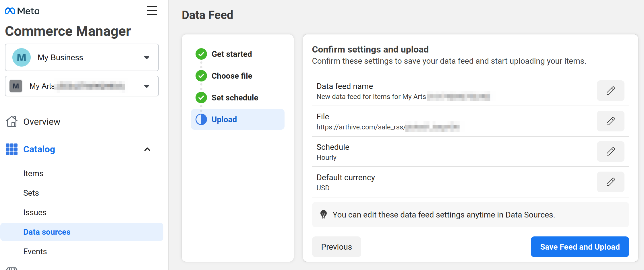Go to Get started step
This screenshot has width=644, height=270.
tap(232, 54)
